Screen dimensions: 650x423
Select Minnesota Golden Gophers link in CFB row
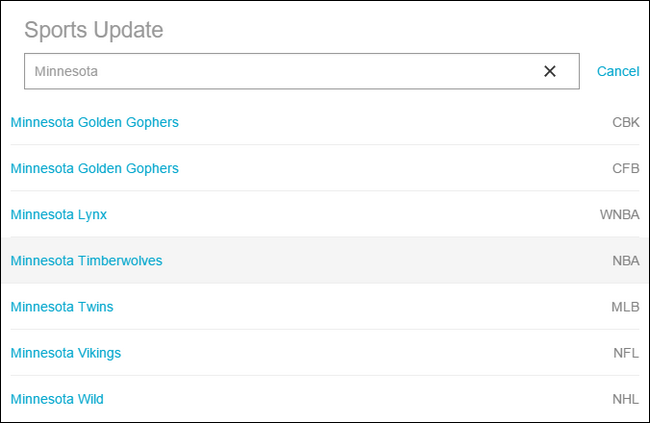pyautogui.click(x=94, y=168)
